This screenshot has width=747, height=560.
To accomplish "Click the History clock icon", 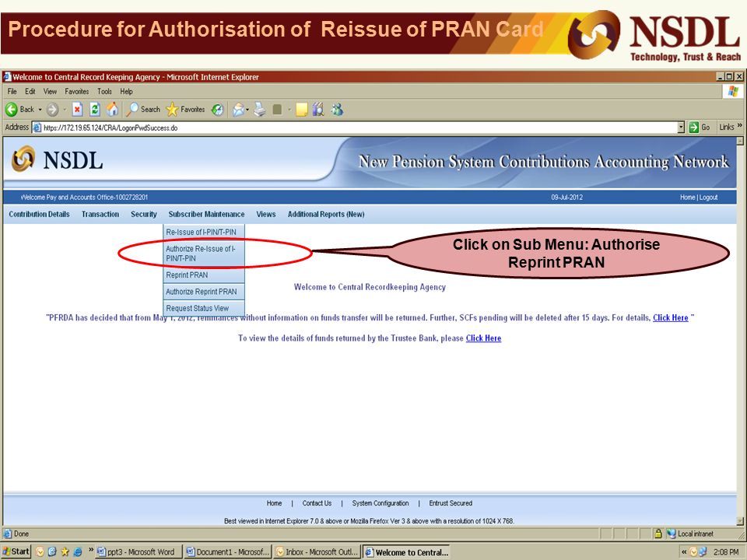I will point(217,110).
